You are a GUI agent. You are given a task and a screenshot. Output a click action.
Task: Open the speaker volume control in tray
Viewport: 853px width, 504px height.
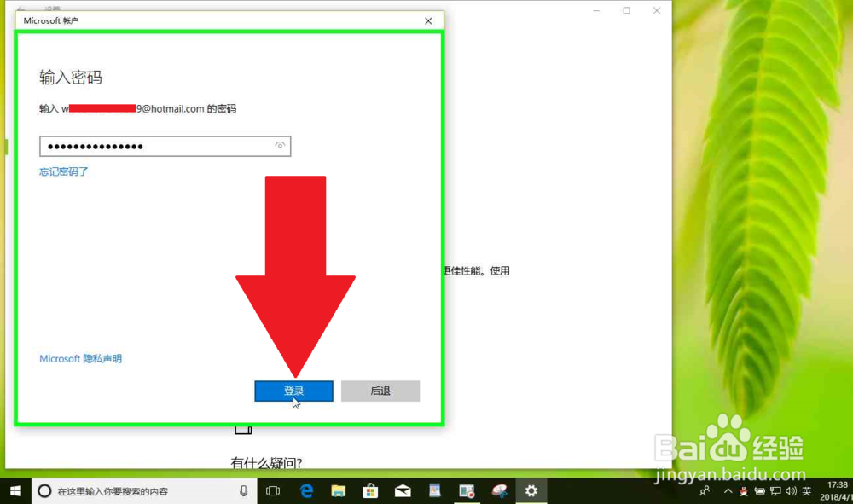click(792, 491)
